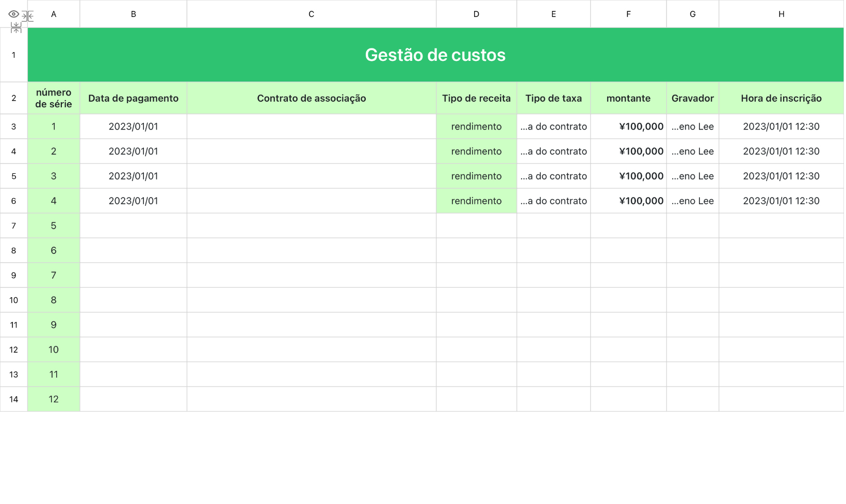Click the 'rendimento' cell in row 4
Screen dimensions: 846x504
[477, 151]
